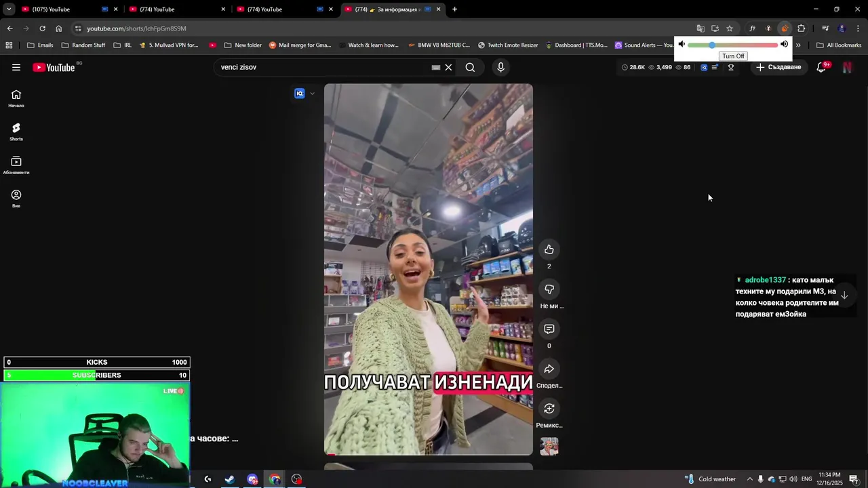Open the Twitch Emote Resizer bookmark
The image size is (868, 488).
click(x=508, y=45)
